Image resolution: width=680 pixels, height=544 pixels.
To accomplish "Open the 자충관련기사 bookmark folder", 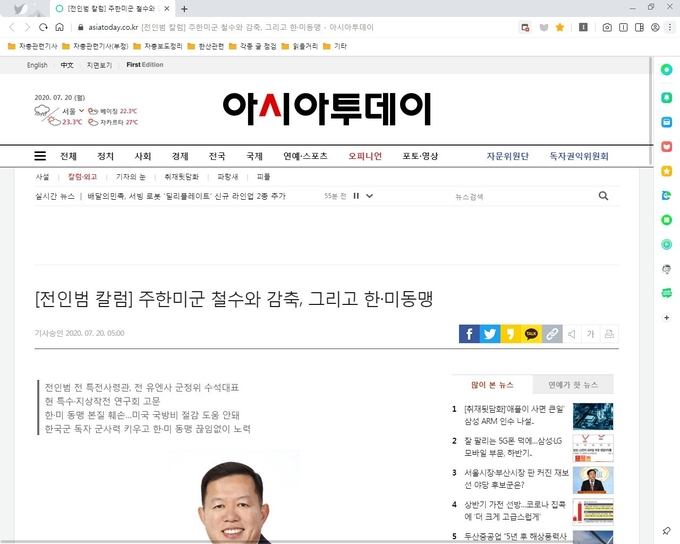I will 33,46.
